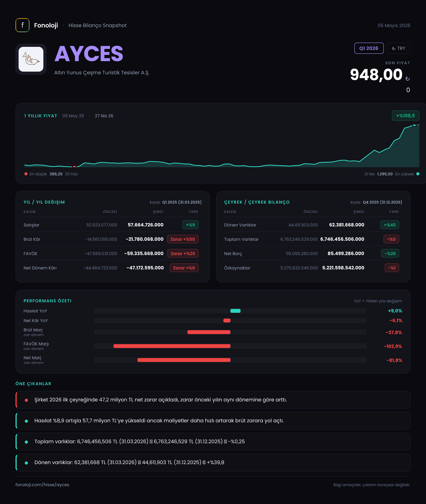Screen dimensions: 426x504
Task: Click the Net Marj -81,8% value
Action: pyautogui.click(x=394, y=360)
